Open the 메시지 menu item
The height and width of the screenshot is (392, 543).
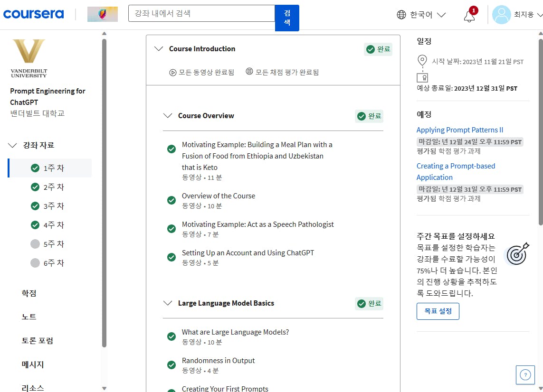33,364
